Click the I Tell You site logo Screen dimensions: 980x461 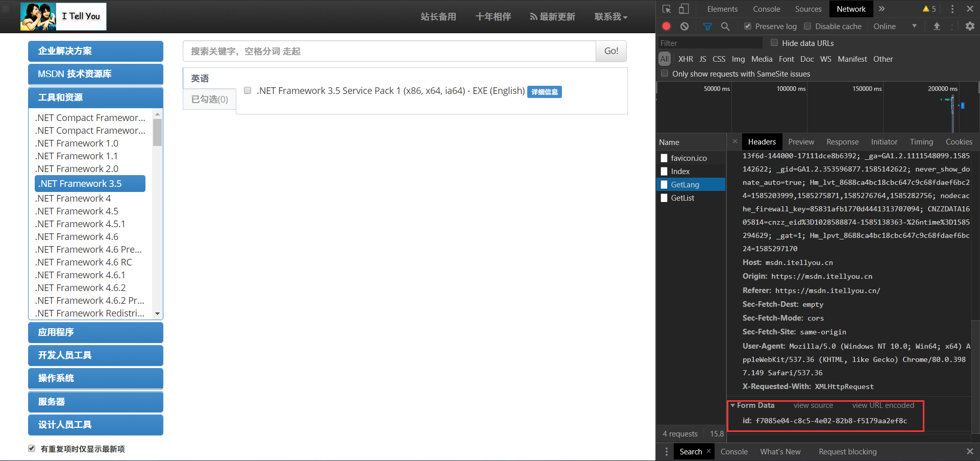pyautogui.click(x=63, y=16)
